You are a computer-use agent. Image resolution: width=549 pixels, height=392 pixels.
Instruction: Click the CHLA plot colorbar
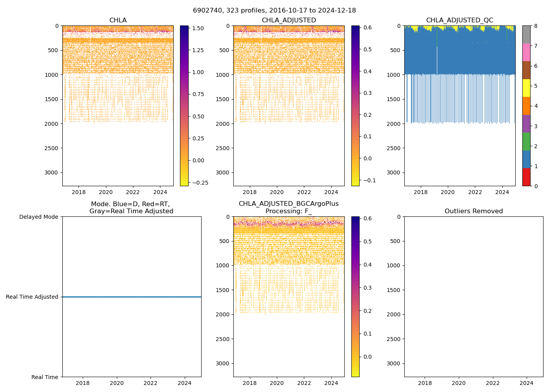(x=184, y=106)
